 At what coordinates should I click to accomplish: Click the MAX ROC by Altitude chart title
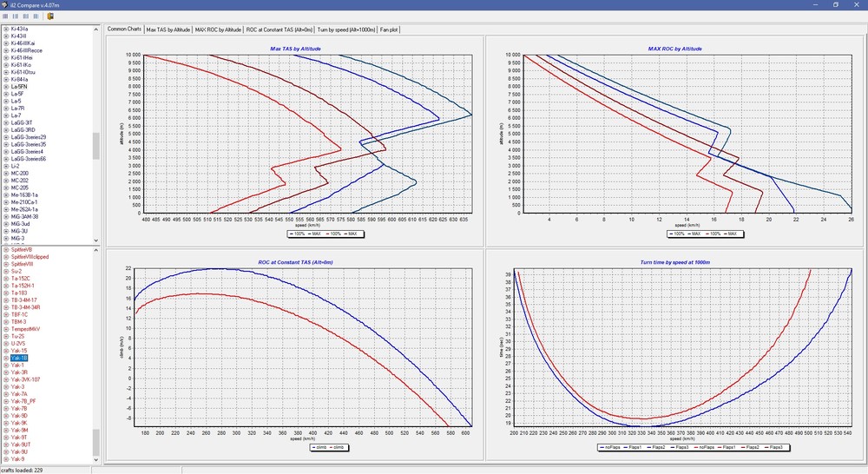pyautogui.click(x=674, y=49)
